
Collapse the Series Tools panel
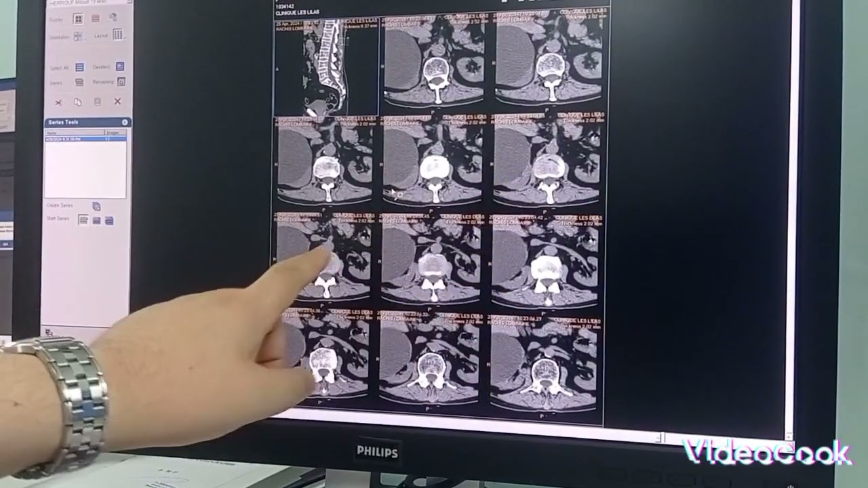click(125, 122)
